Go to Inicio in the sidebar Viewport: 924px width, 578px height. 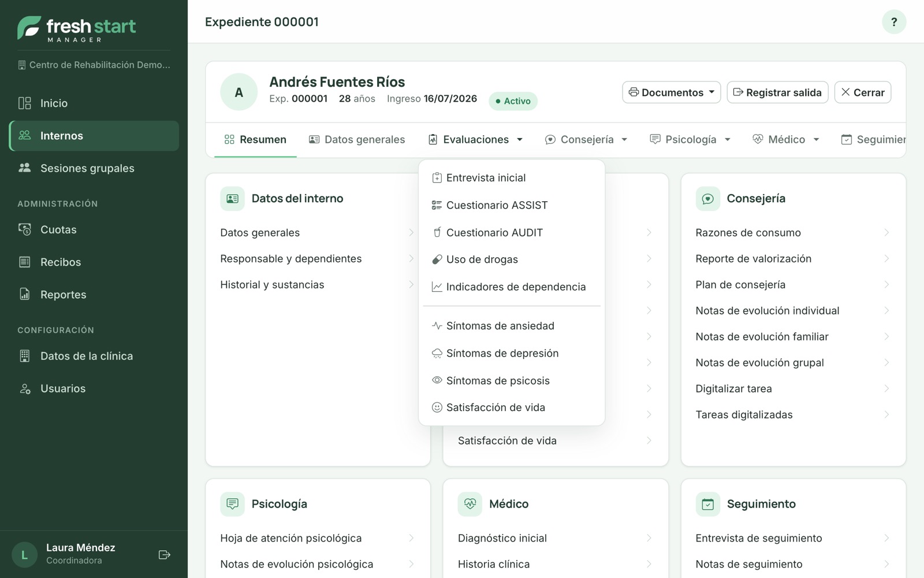click(94, 103)
